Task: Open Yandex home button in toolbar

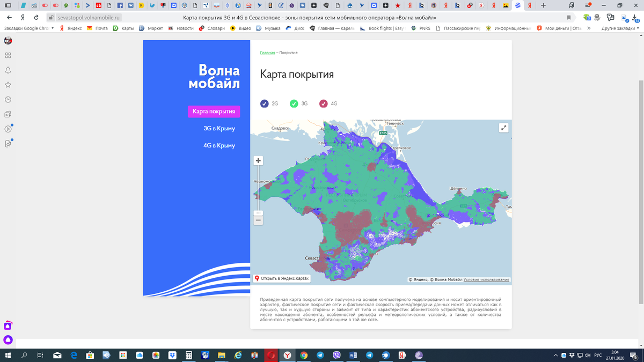Action: (23, 18)
